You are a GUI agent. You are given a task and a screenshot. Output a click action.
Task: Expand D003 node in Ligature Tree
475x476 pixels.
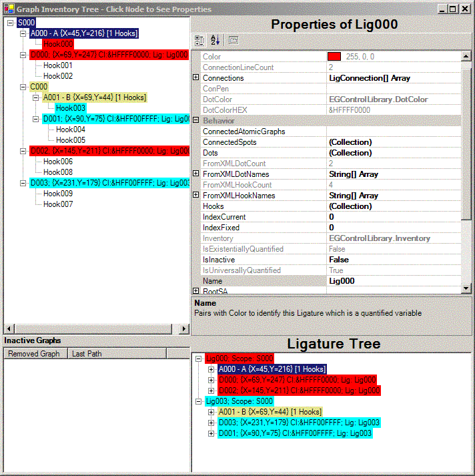(211, 423)
